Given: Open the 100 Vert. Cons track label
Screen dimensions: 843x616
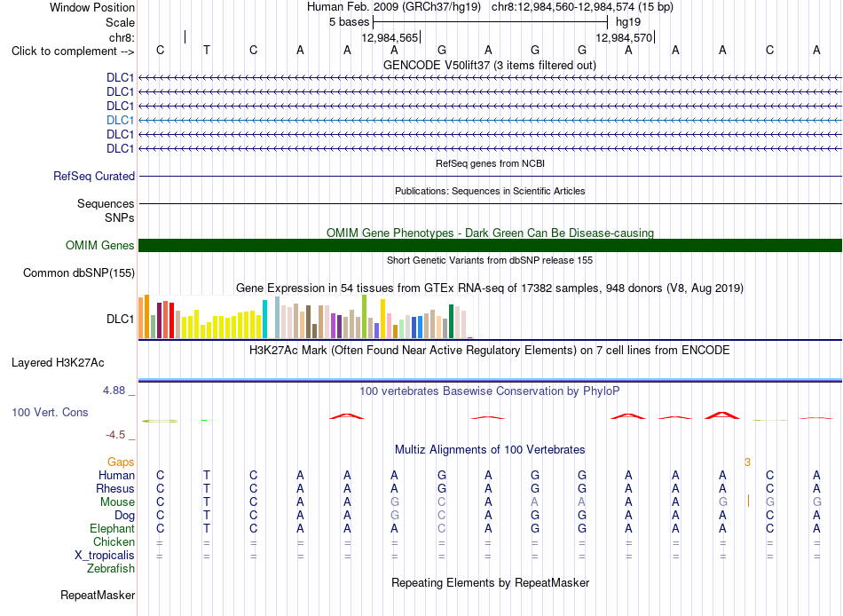Looking at the screenshot, I should click(50, 412).
